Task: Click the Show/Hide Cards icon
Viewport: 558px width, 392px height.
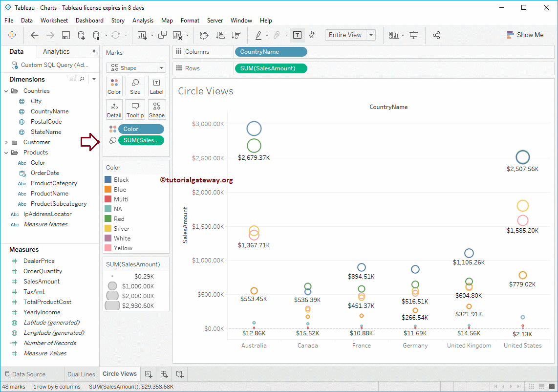Action: (x=394, y=35)
